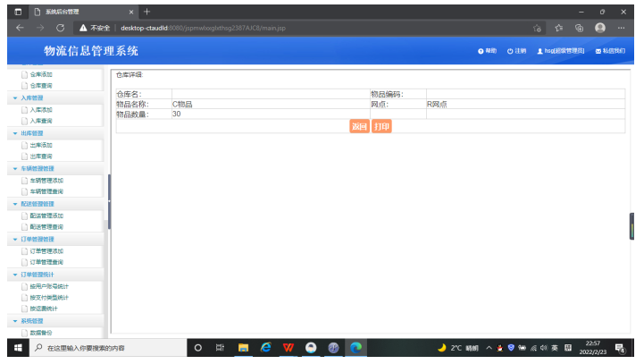Open Internet Explorer from taskbar

pos(266,348)
